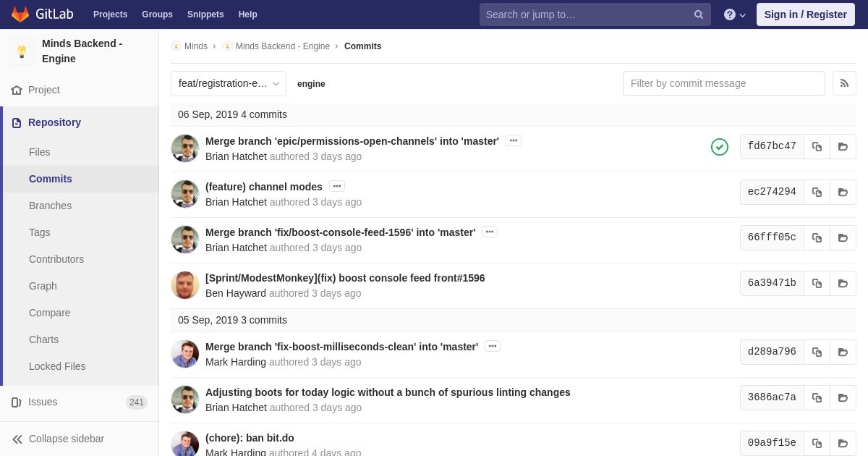868x456 pixels.
Task: Click the engine path link
Action: [x=311, y=84]
